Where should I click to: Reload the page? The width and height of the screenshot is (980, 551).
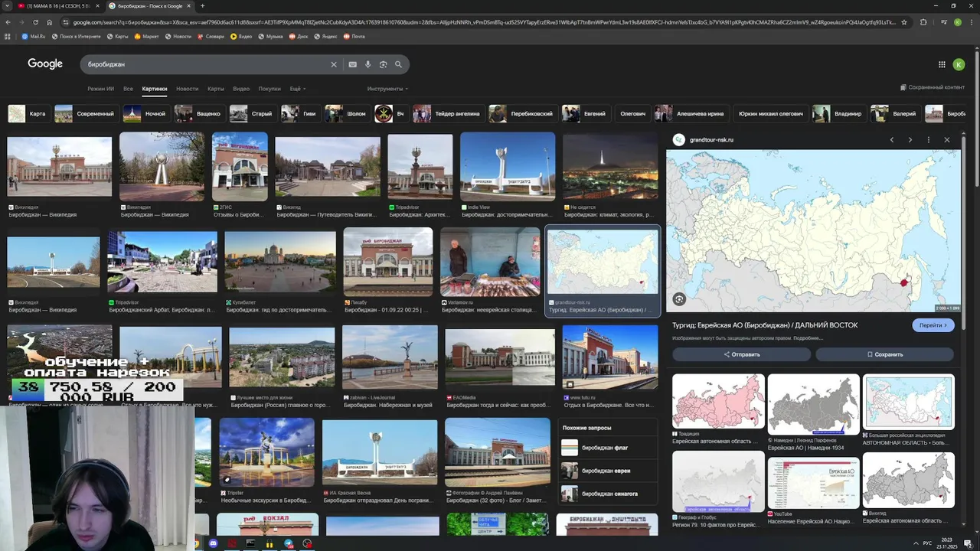coord(34,22)
